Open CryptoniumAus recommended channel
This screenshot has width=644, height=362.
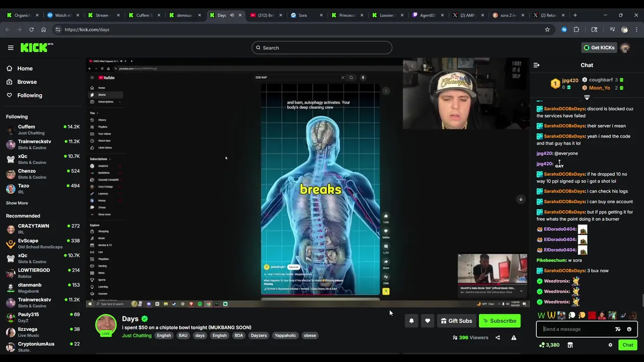pos(43,346)
